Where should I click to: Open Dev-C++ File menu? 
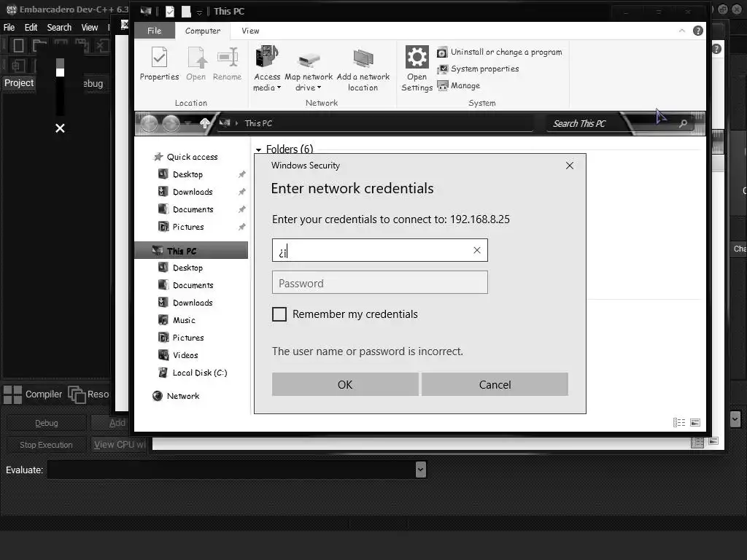[9, 27]
